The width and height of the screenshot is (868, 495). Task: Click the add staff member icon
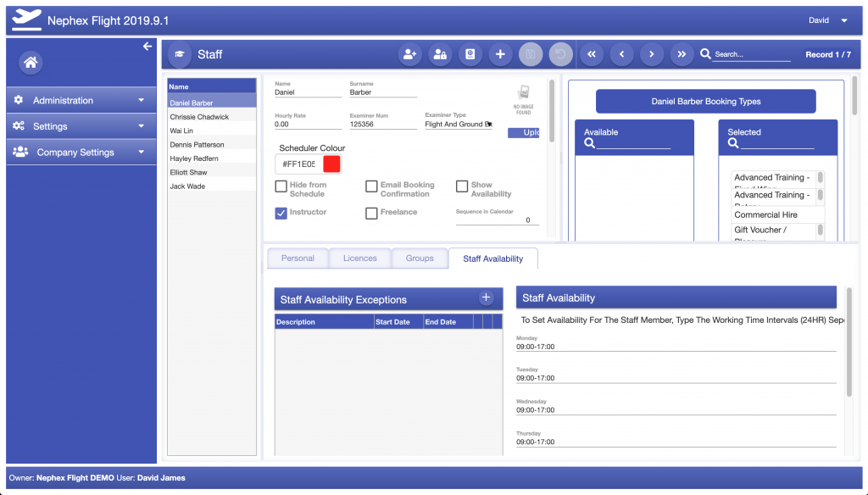coord(410,54)
